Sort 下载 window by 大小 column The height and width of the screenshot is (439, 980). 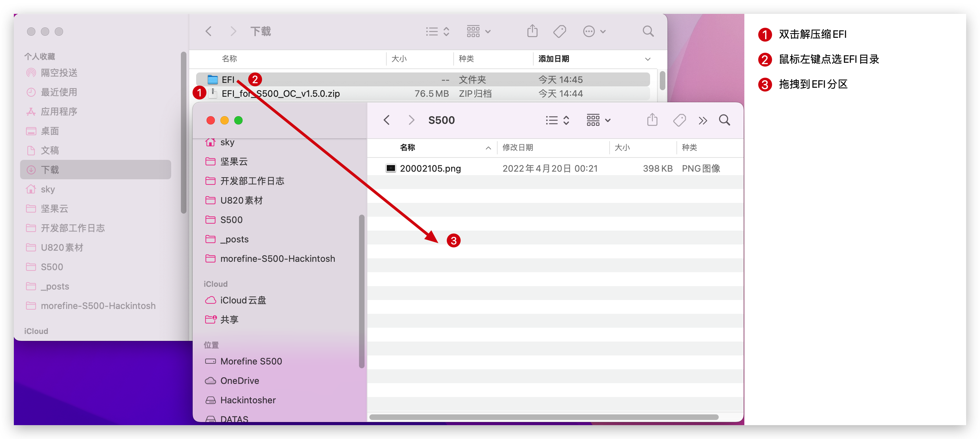pyautogui.click(x=399, y=59)
